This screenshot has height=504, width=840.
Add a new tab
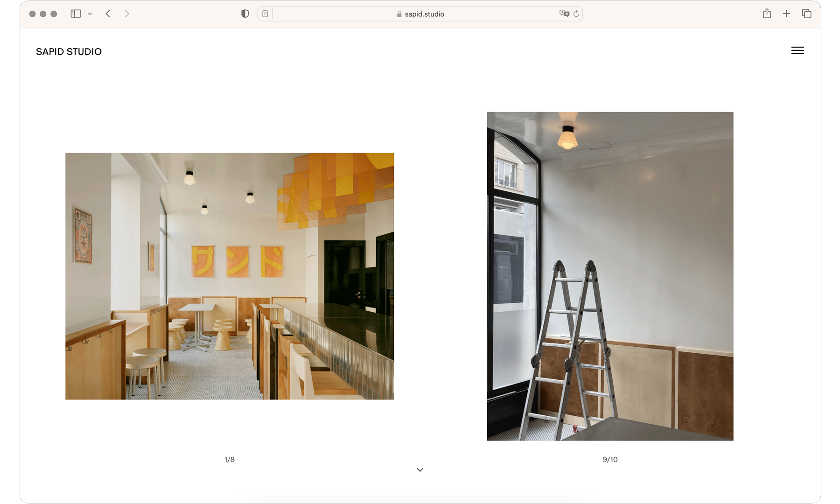tap(786, 14)
